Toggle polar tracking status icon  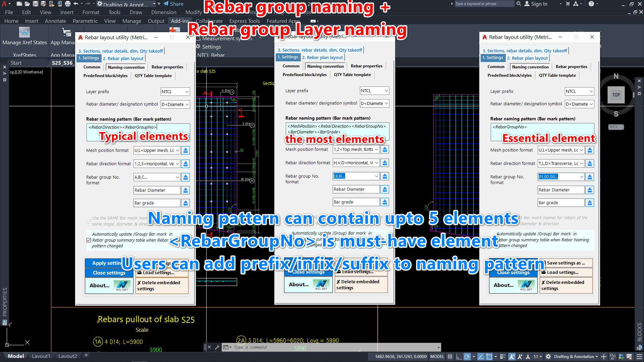(467, 357)
